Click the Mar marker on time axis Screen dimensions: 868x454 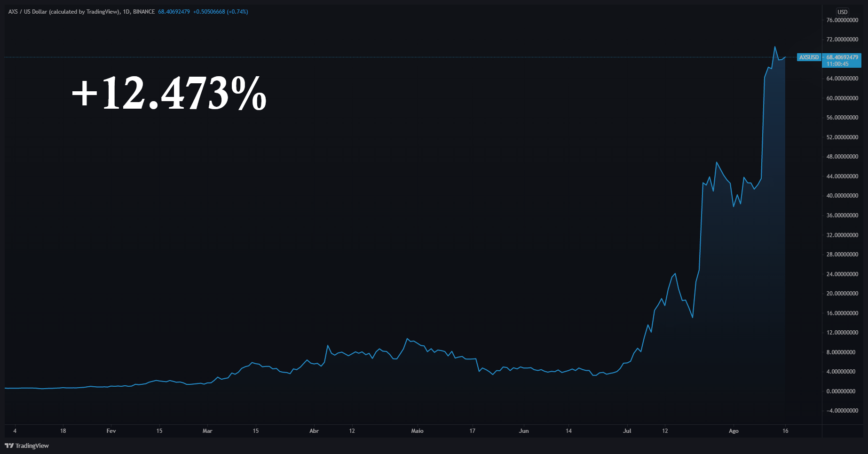207,431
